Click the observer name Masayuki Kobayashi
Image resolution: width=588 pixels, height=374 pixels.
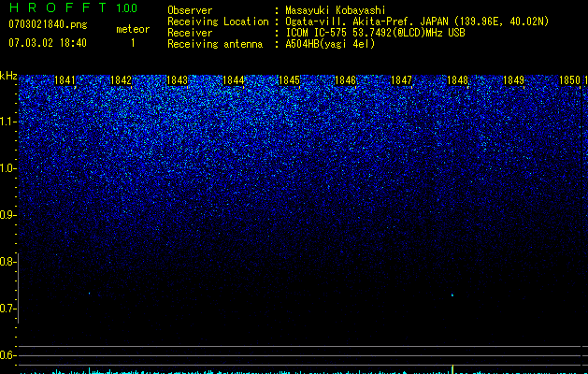click(336, 10)
